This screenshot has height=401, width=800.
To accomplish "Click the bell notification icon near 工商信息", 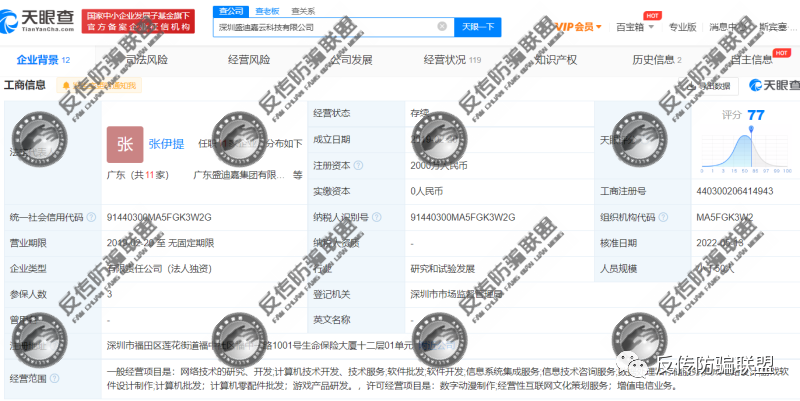I will [66, 86].
